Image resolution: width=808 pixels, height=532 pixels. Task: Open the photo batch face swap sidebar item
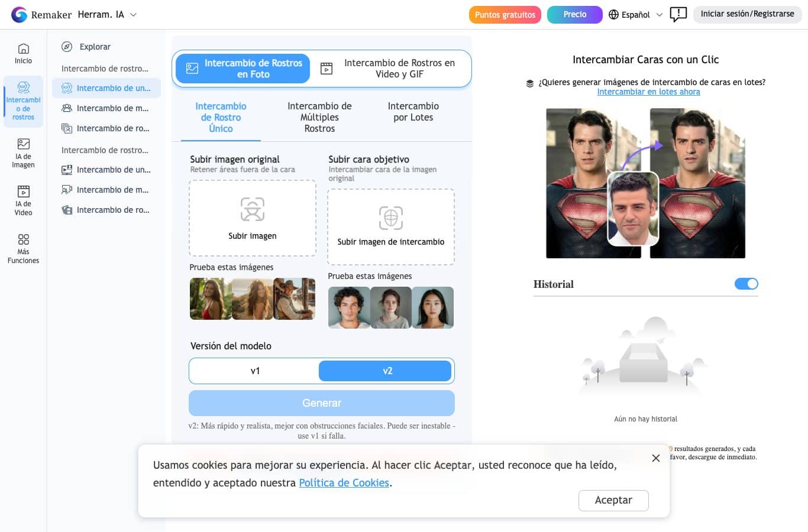click(x=106, y=128)
